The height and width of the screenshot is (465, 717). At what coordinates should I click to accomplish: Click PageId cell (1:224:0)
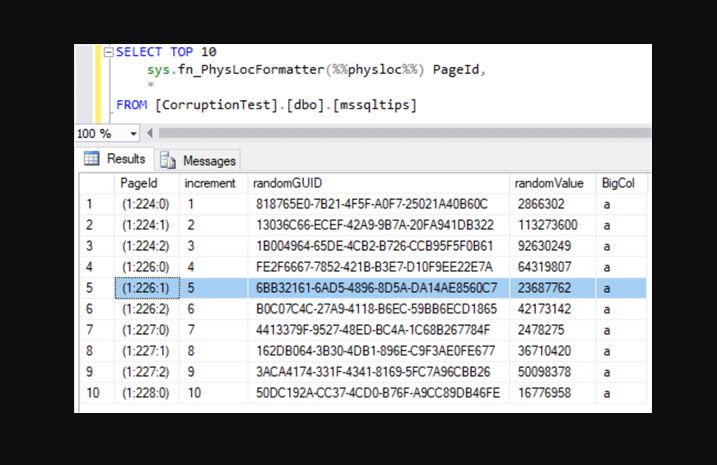pos(146,204)
